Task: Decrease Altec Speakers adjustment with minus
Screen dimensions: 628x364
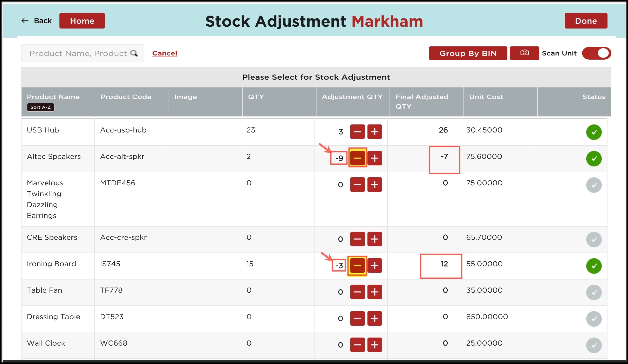Action: click(357, 158)
